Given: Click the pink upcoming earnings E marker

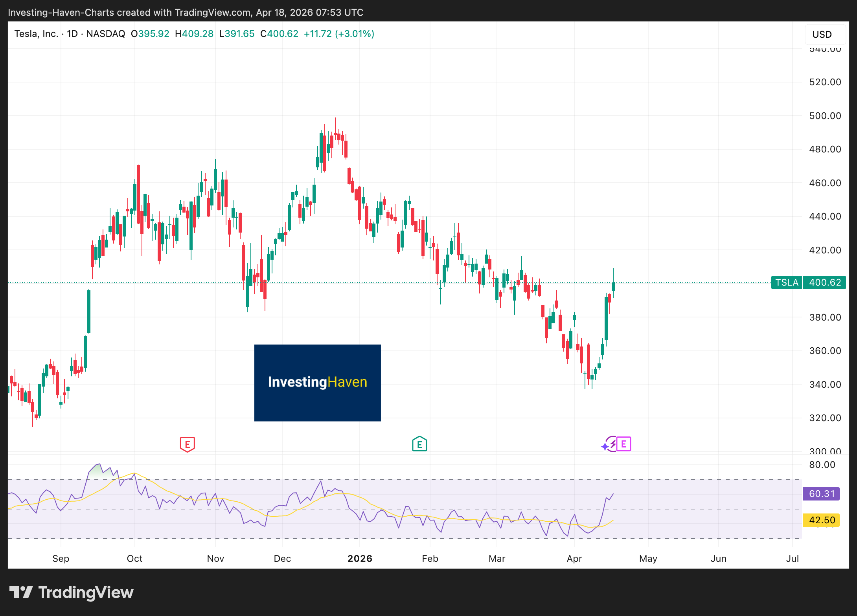Looking at the screenshot, I should tap(624, 444).
